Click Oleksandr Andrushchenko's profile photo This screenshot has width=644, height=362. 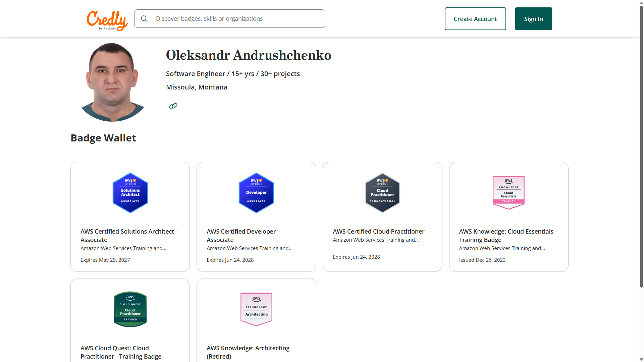[x=113, y=82]
